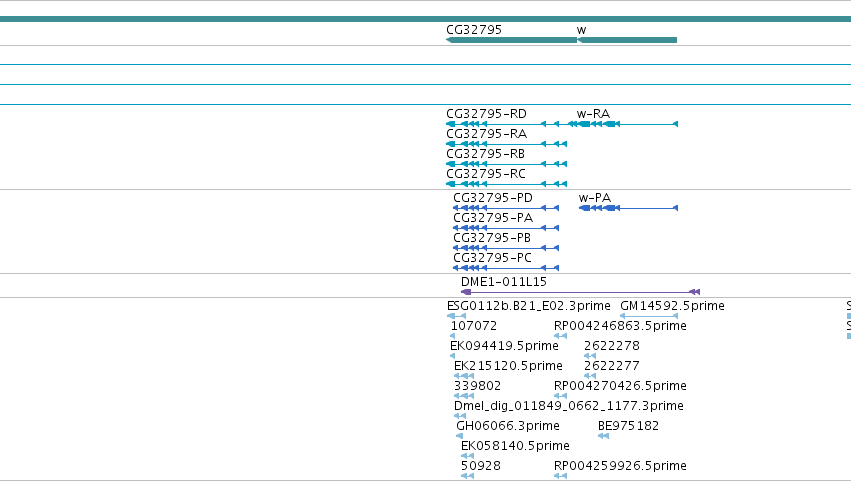The image size is (851, 481).
Task: Select the CG32795-RC transcript glyph
Action: click(506, 185)
